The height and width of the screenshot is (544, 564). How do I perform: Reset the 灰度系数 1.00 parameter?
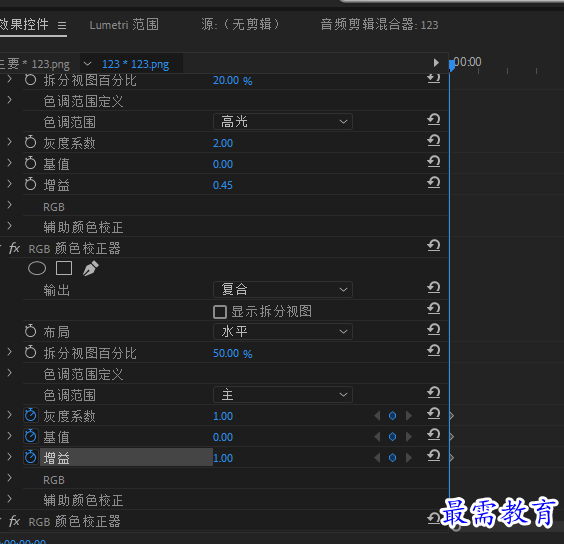point(434,413)
